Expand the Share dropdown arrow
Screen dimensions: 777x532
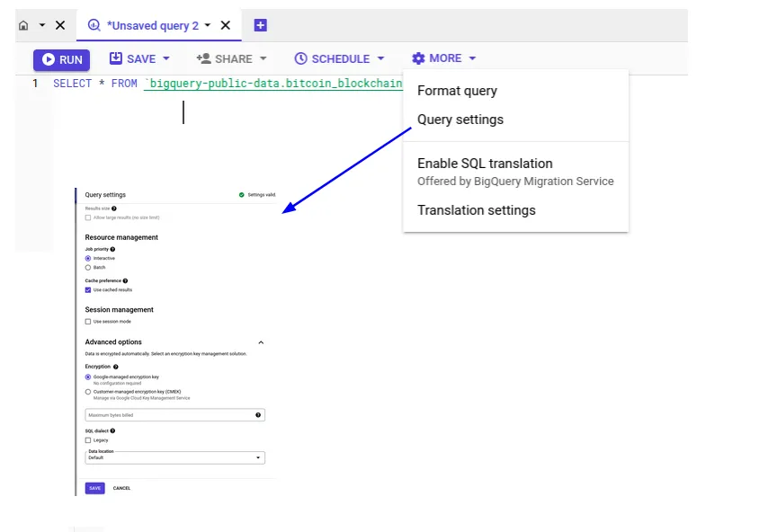263,58
